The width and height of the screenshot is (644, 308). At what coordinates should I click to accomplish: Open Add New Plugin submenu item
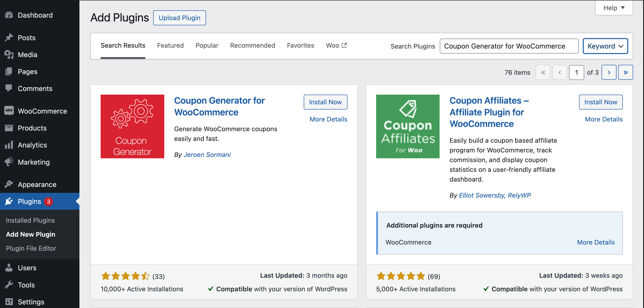coord(30,234)
